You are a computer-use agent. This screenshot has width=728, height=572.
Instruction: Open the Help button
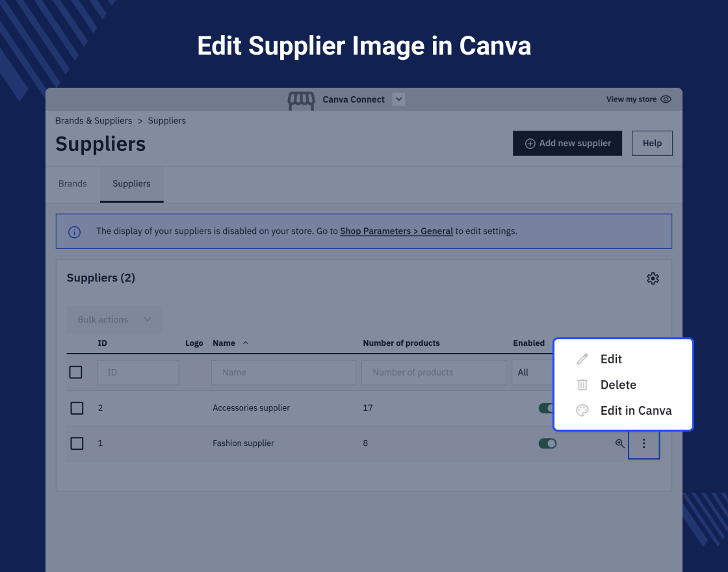pos(652,143)
